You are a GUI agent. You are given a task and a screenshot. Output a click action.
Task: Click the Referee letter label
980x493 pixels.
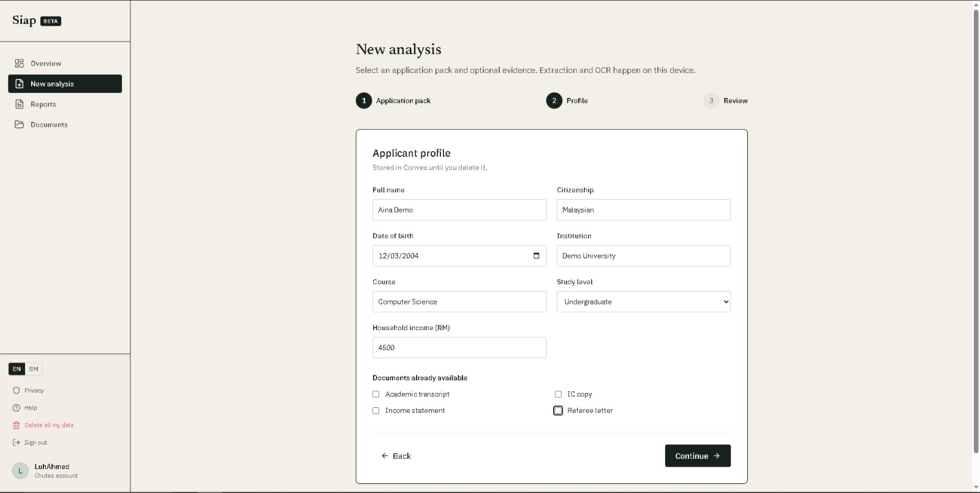(590, 411)
